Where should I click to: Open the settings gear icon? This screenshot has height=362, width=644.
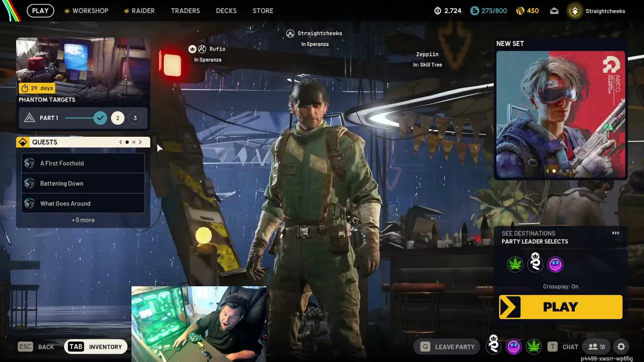[621, 346]
